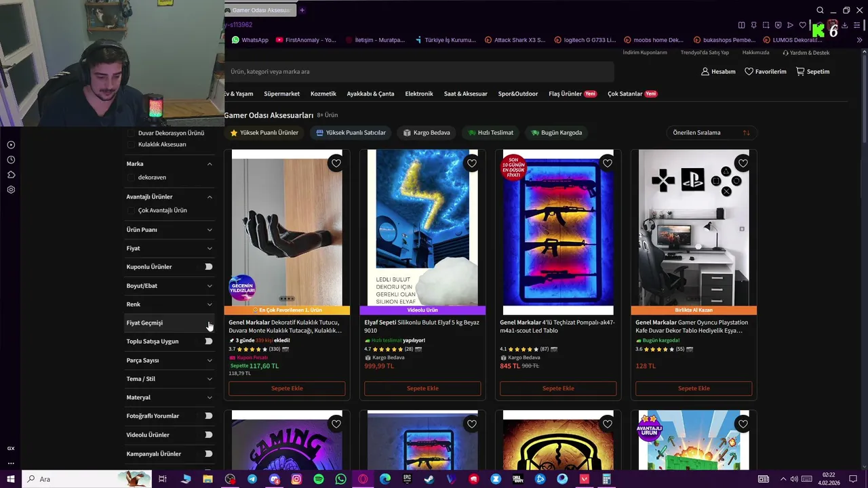
Task: Open Calculator from the taskbar
Action: pos(606,479)
